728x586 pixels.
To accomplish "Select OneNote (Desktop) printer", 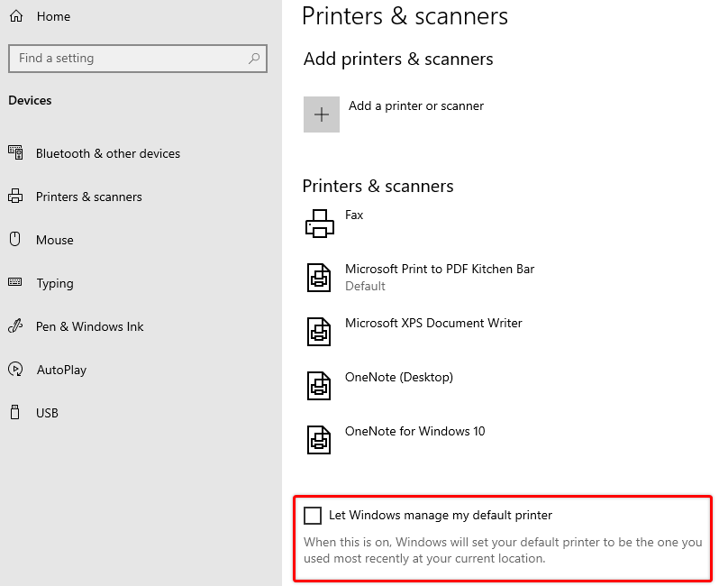I will [x=399, y=377].
